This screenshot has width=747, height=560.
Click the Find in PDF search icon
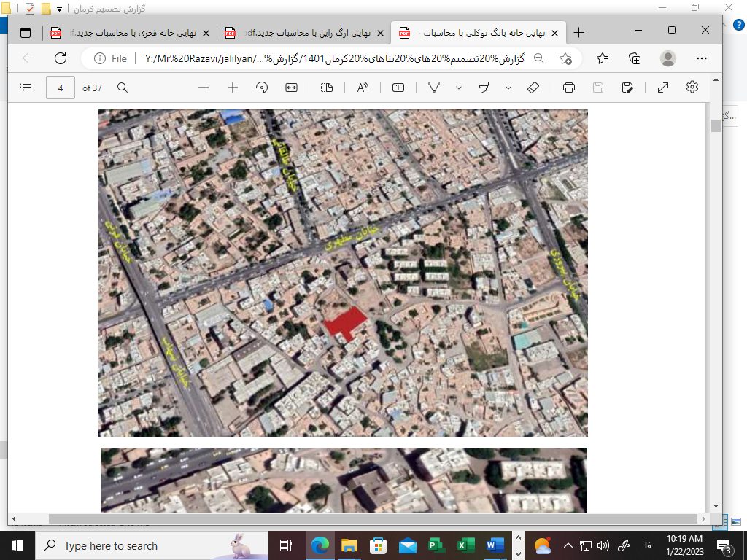point(123,87)
